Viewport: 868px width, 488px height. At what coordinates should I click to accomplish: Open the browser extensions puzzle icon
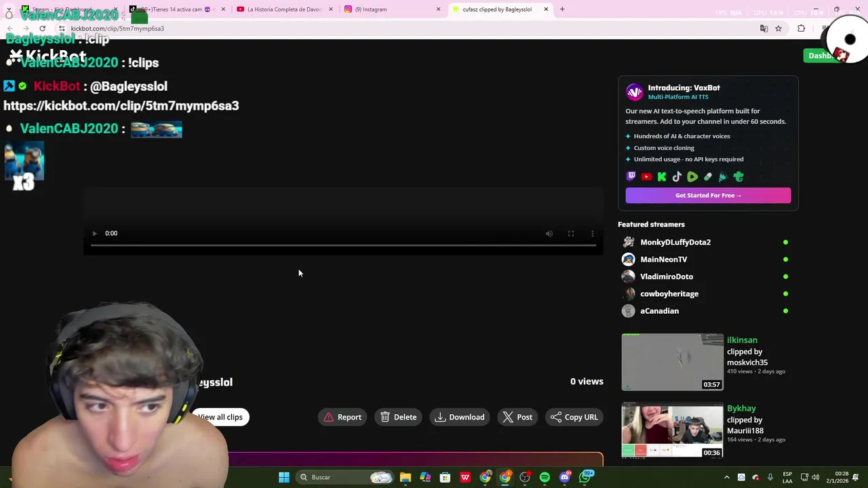[x=801, y=28]
